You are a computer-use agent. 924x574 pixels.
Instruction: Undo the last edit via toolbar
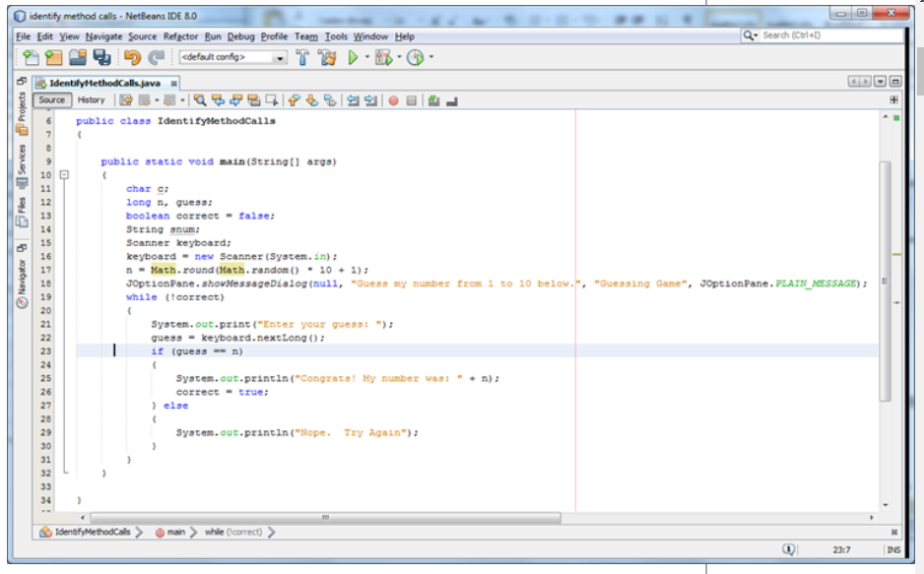[x=132, y=58]
